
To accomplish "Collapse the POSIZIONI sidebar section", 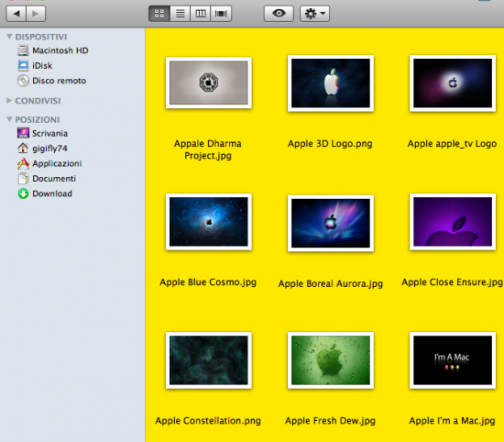I will (x=9, y=119).
